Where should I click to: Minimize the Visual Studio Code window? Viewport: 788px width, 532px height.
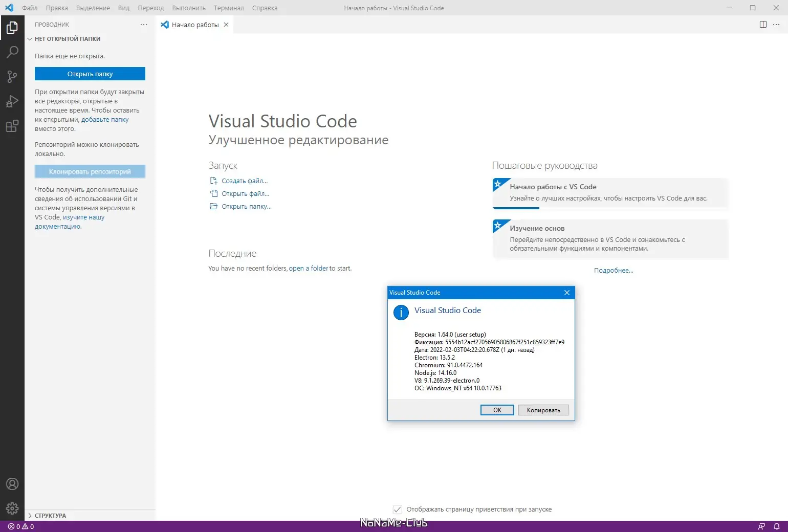click(729, 8)
